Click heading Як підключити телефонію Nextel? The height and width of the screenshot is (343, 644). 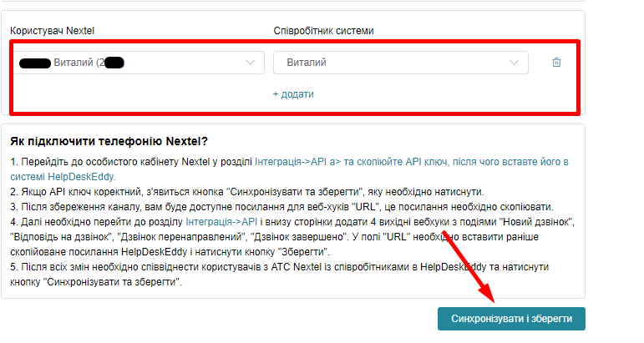[109, 141]
